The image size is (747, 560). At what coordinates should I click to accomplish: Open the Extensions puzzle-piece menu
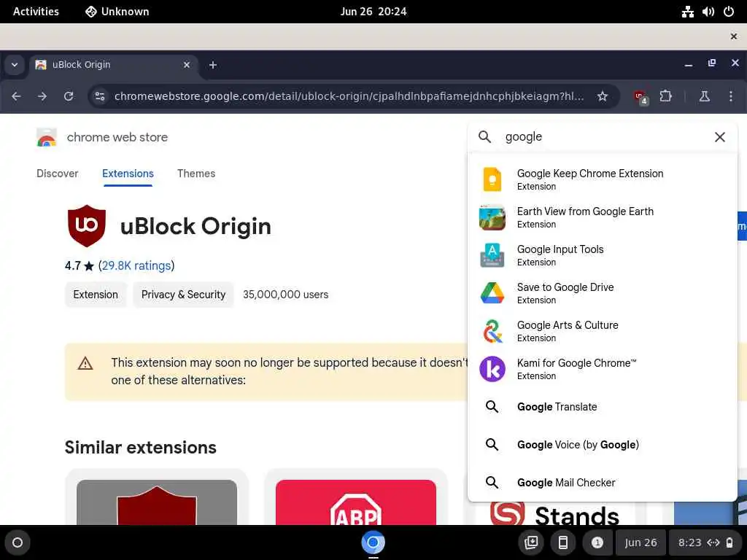tap(665, 96)
